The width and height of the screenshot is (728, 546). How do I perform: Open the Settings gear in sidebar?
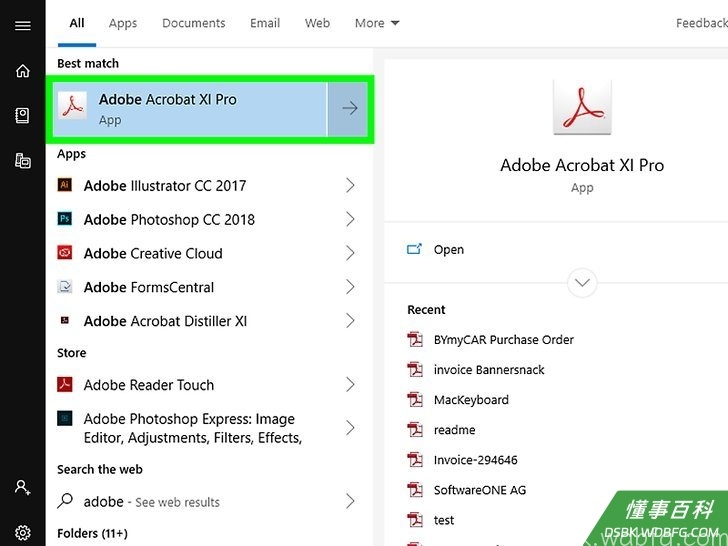click(x=23, y=532)
